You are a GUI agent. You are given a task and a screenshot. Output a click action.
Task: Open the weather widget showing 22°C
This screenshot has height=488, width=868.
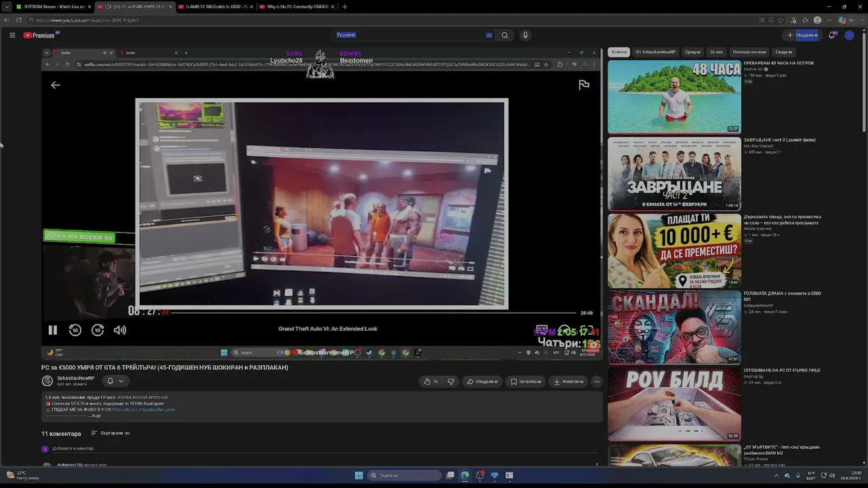pos(22,475)
